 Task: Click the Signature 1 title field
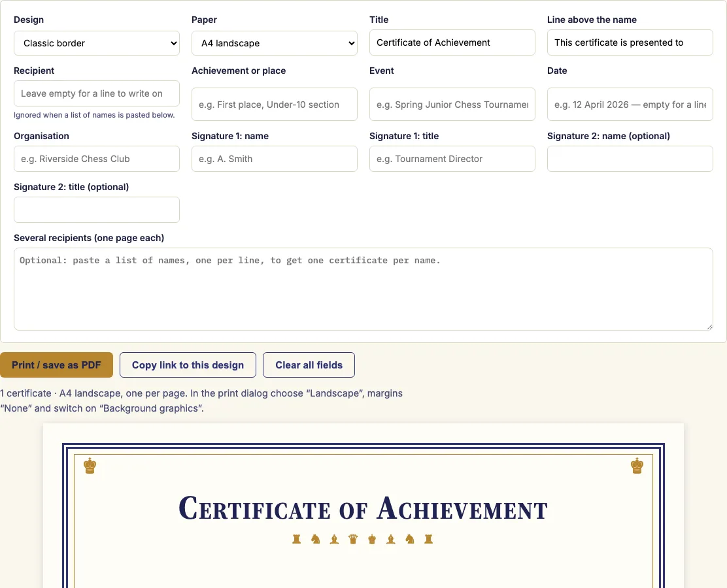452,159
